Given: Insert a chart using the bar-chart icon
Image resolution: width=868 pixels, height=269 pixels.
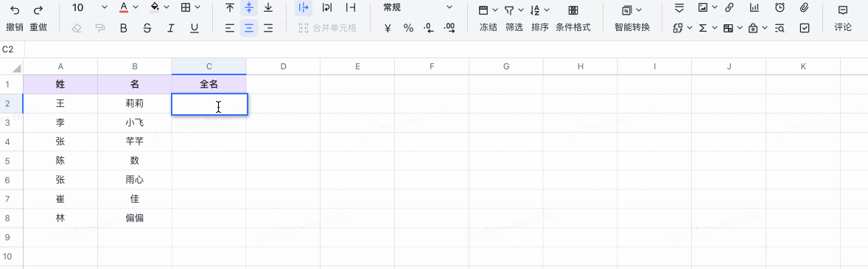Looking at the screenshot, I should (x=755, y=8).
